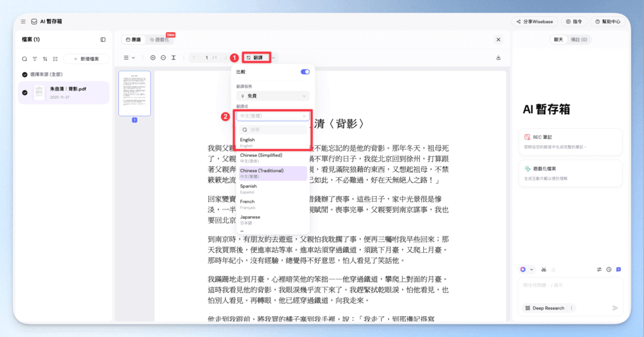Open the 翻譯服務 免費 dropdown
644x337 pixels.
(273, 96)
